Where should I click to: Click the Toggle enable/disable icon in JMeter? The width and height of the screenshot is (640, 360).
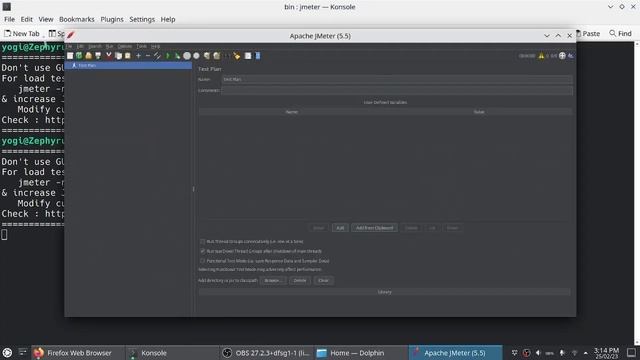pos(157,56)
